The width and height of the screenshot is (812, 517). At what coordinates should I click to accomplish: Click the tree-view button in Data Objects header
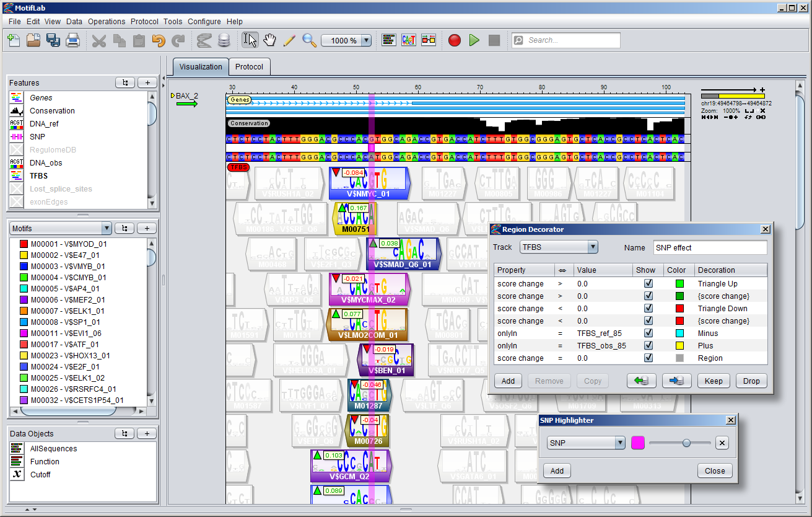(125, 433)
